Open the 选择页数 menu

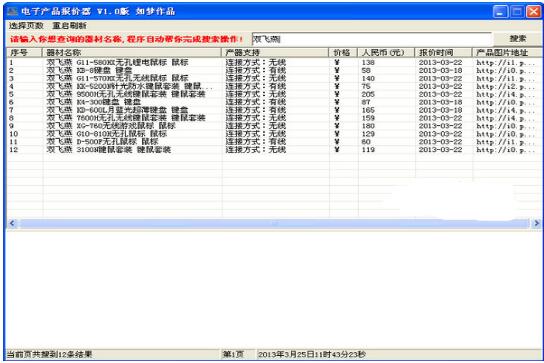pos(26,25)
